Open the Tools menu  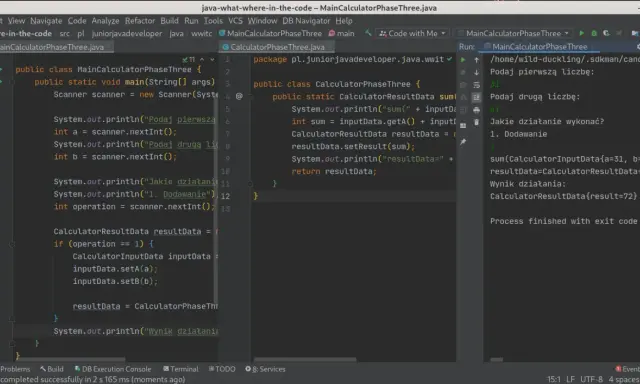(213, 20)
